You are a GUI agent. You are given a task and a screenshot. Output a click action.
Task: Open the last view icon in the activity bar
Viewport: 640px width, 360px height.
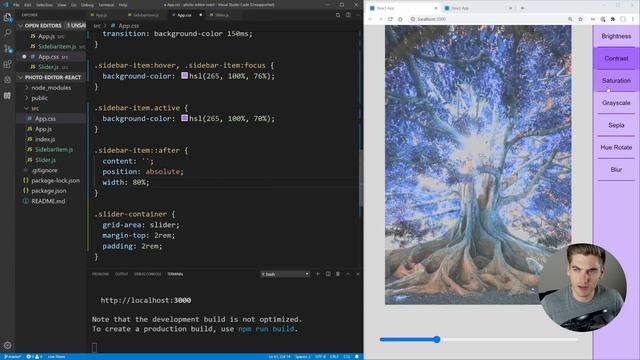pos(7,96)
